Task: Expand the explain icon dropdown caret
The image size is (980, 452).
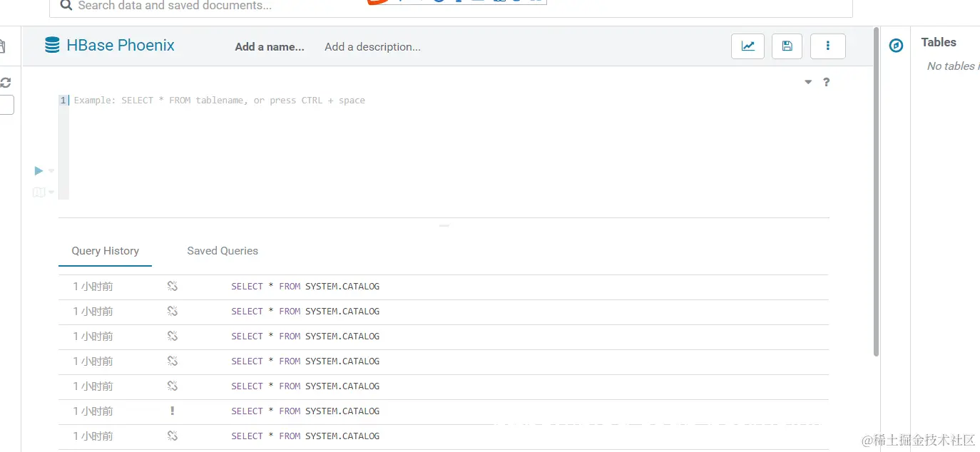Action: (x=51, y=192)
